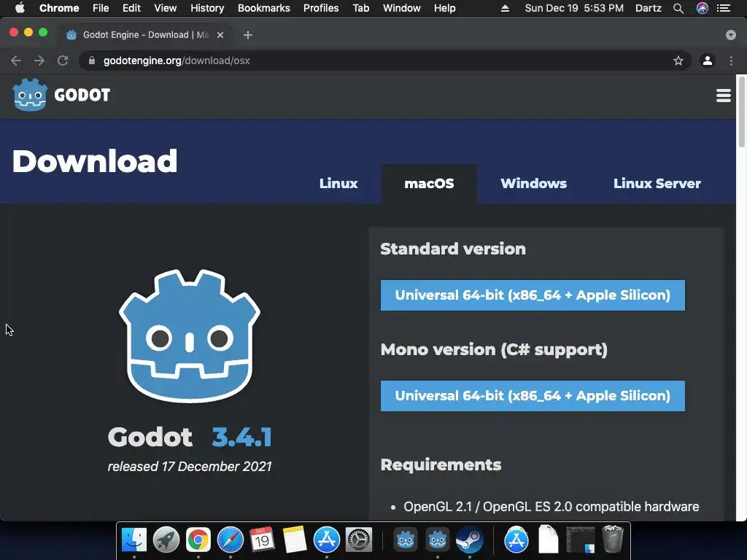Click the address bar URL godotengine.org/download/osx
This screenshot has width=747, height=560.
(x=177, y=61)
